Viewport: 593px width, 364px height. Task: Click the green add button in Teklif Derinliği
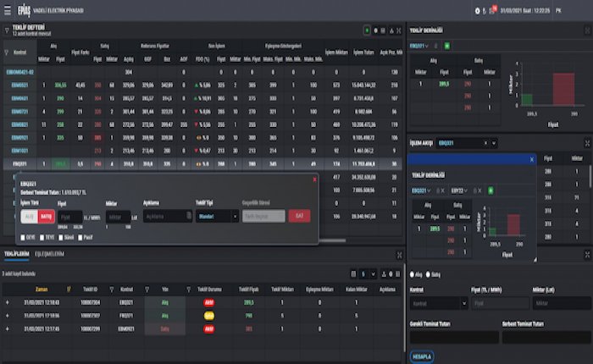447,45
